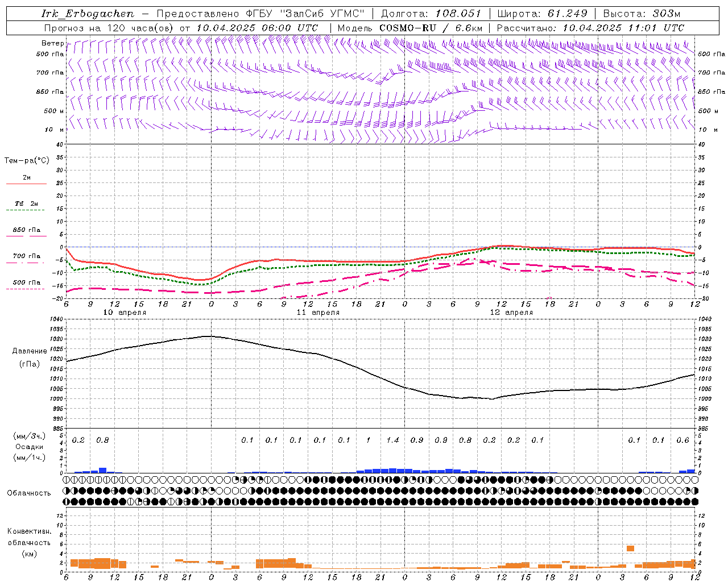Click the dash-dot line sample under "700 гПа" legend

point(26,263)
